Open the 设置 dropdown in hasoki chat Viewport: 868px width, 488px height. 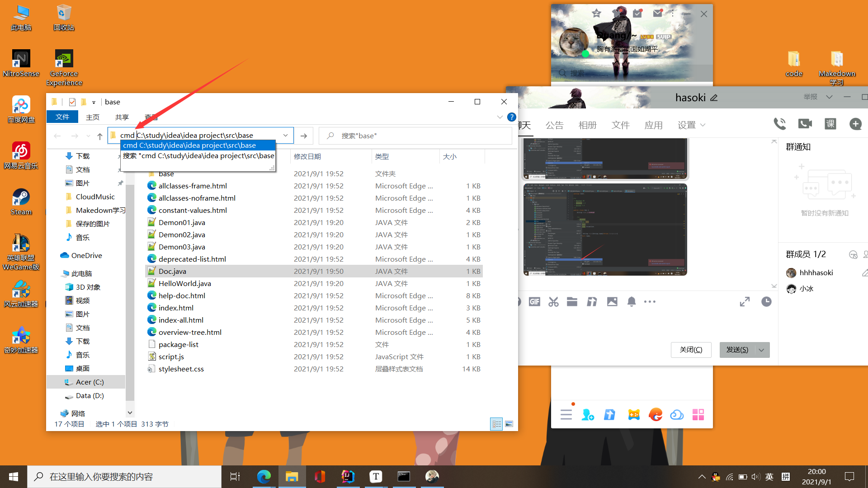point(691,125)
